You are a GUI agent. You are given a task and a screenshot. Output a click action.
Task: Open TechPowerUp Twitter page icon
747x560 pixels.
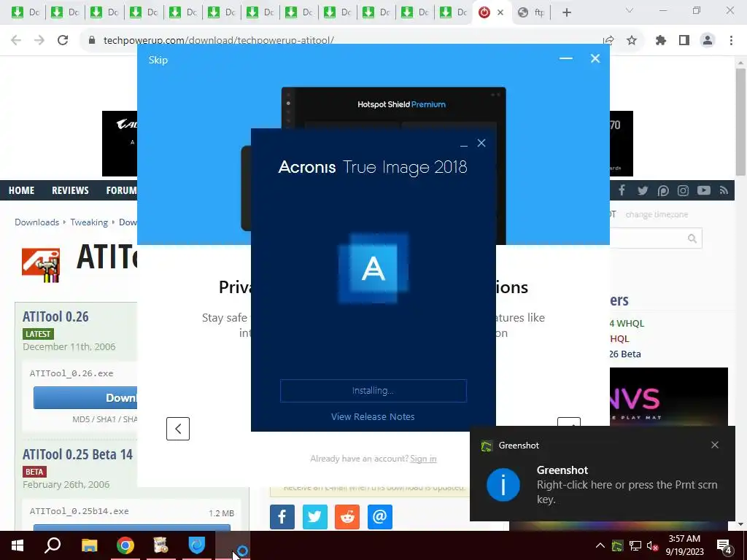click(x=643, y=190)
